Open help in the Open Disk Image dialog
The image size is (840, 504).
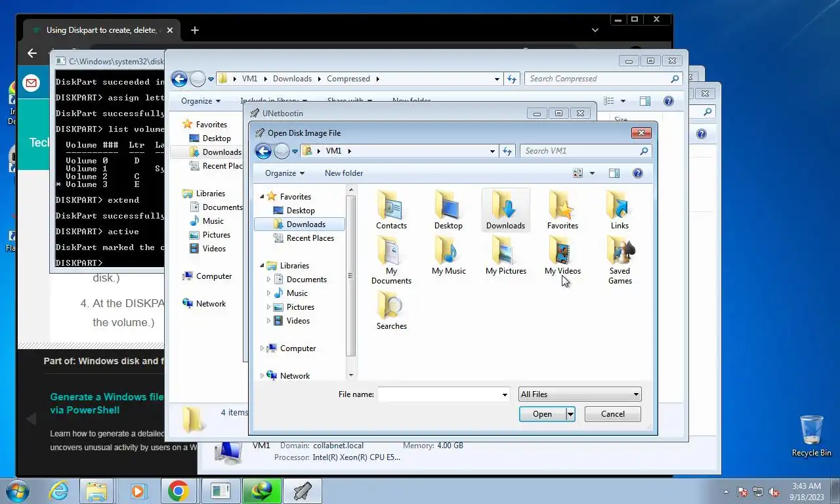coord(637,173)
